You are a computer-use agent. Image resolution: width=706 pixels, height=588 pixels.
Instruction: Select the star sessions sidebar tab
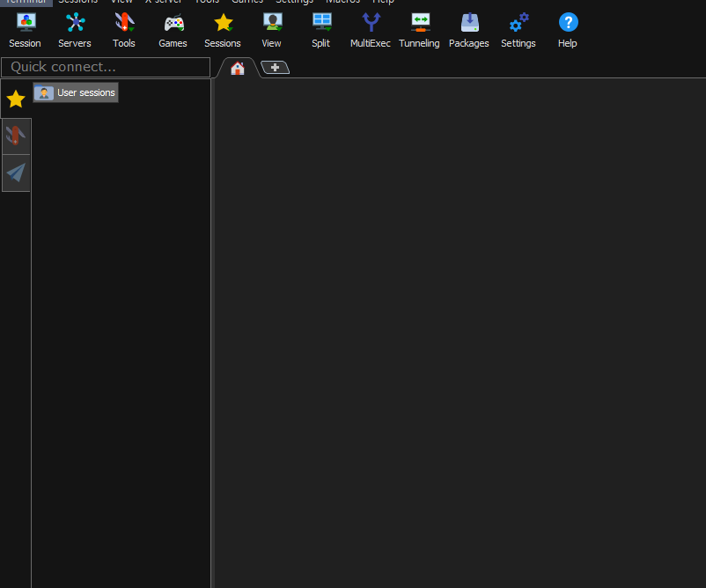[16, 99]
